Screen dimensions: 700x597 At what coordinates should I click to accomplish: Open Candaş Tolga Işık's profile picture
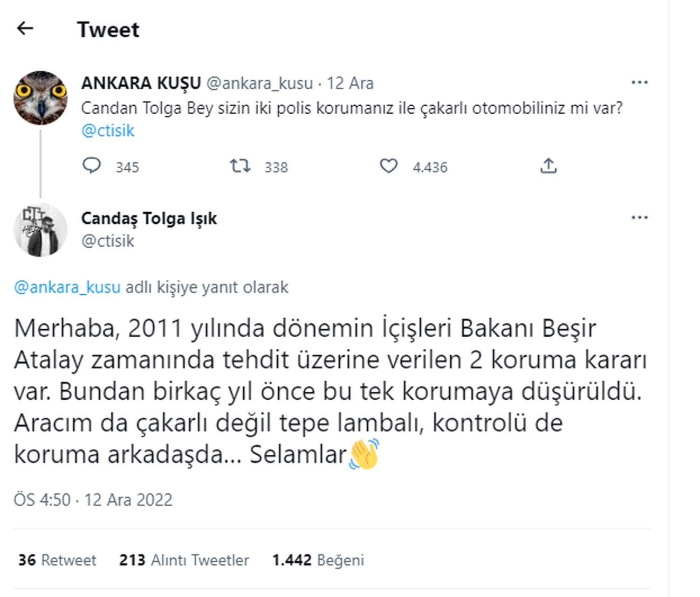coord(41,229)
